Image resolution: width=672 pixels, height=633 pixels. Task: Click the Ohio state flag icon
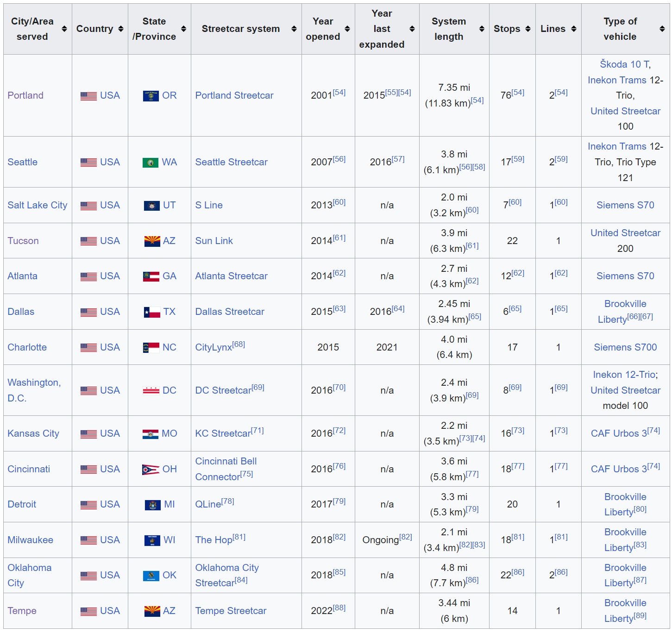coord(151,470)
